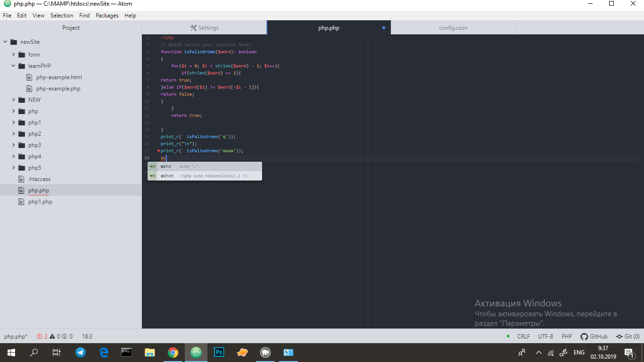
Task: Open the .htaccess file
Action: [x=39, y=179]
